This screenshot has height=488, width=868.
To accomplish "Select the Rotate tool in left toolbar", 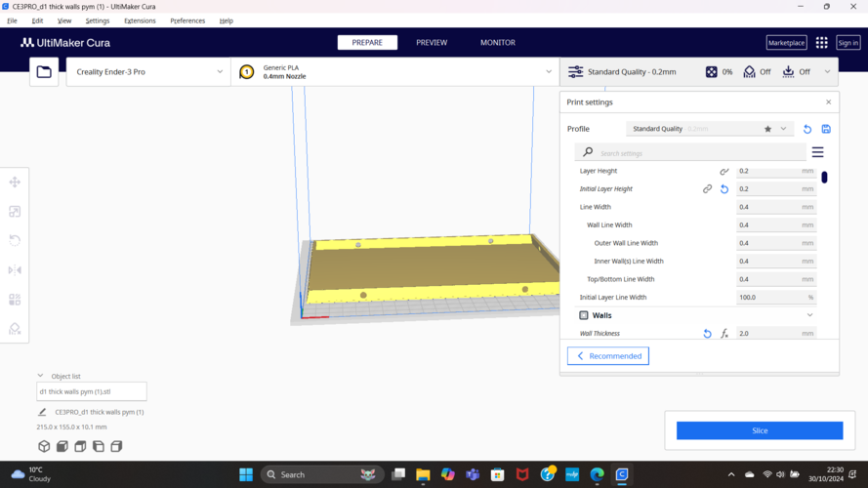I will click(15, 241).
